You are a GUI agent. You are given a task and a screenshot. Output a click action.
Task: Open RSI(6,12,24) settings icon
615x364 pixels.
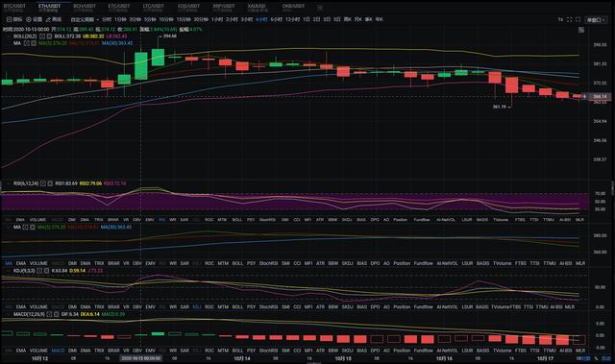point(42,183)
